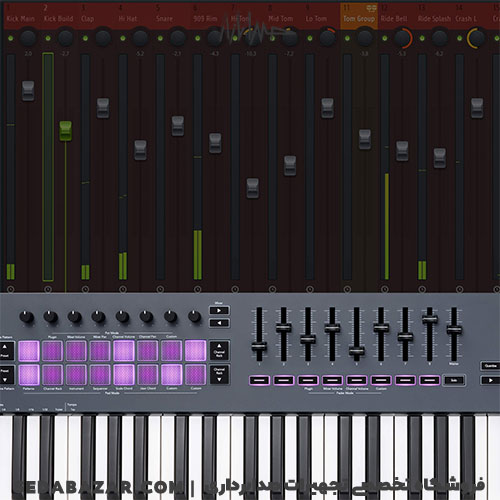Click the round icon under Tom Group strip
Viewport: 500px width, 500px height.
pos(347,289)
